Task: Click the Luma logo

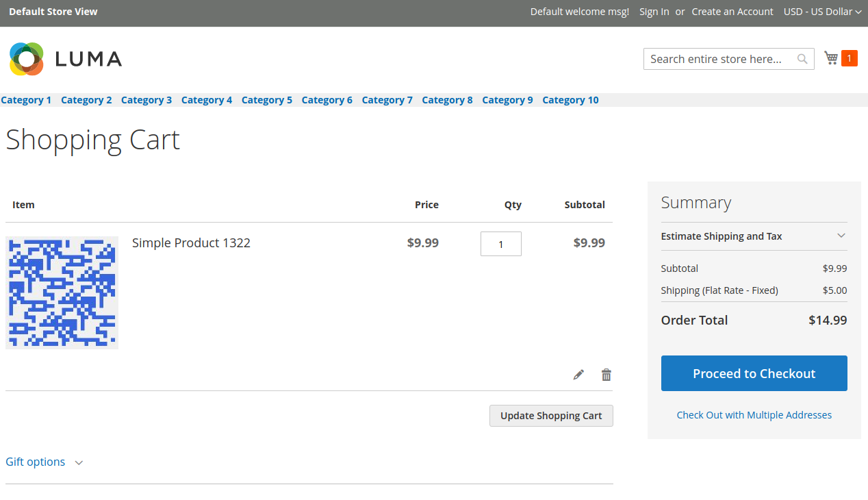Action: pos(66,59)
